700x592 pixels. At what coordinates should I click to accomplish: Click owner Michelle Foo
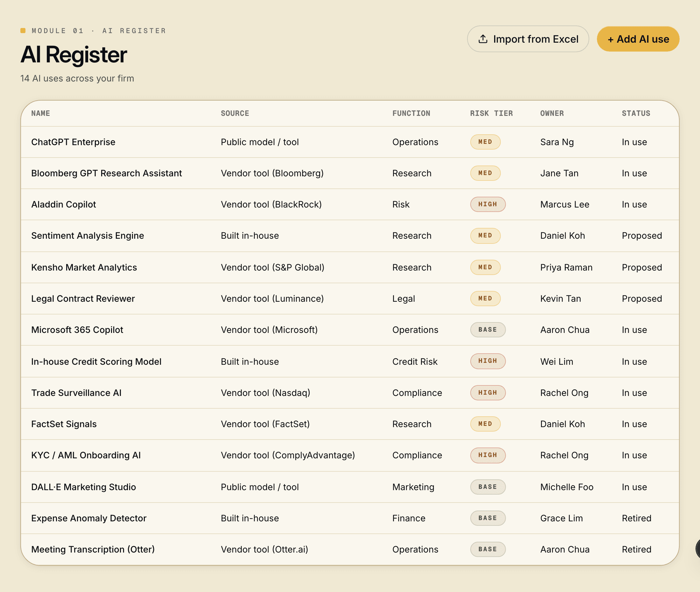(566, 487)
